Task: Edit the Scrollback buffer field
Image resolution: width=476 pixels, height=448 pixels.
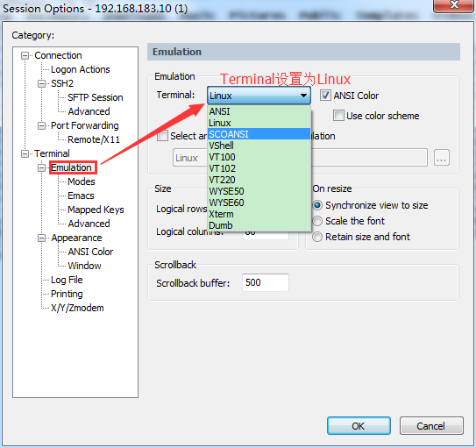Action: [x=266, y=282]
